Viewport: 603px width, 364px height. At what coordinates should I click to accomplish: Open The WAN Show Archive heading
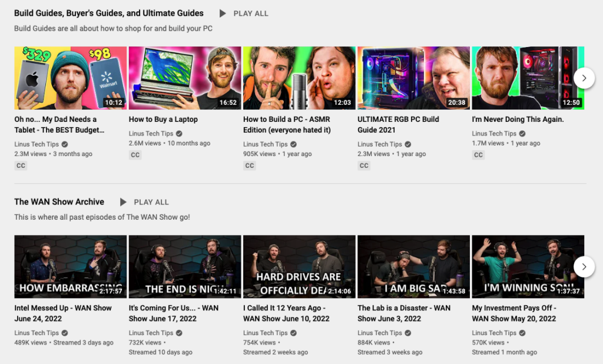coord(59,201)
